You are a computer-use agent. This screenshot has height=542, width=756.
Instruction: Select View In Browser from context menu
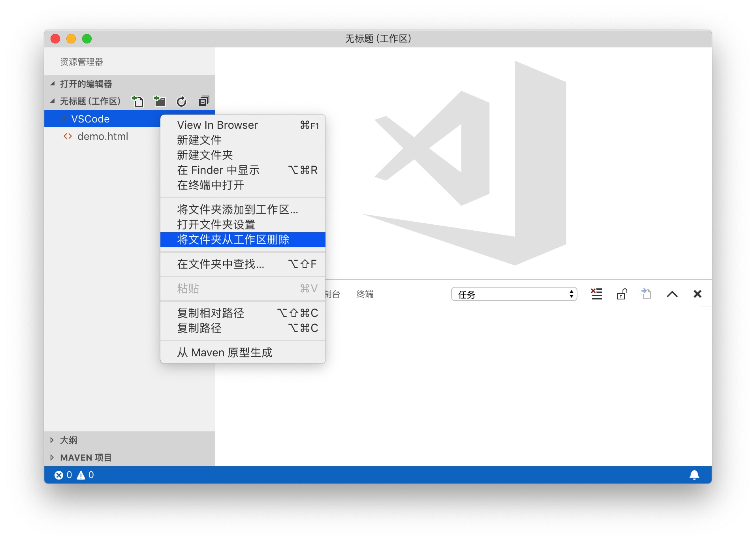243,125
